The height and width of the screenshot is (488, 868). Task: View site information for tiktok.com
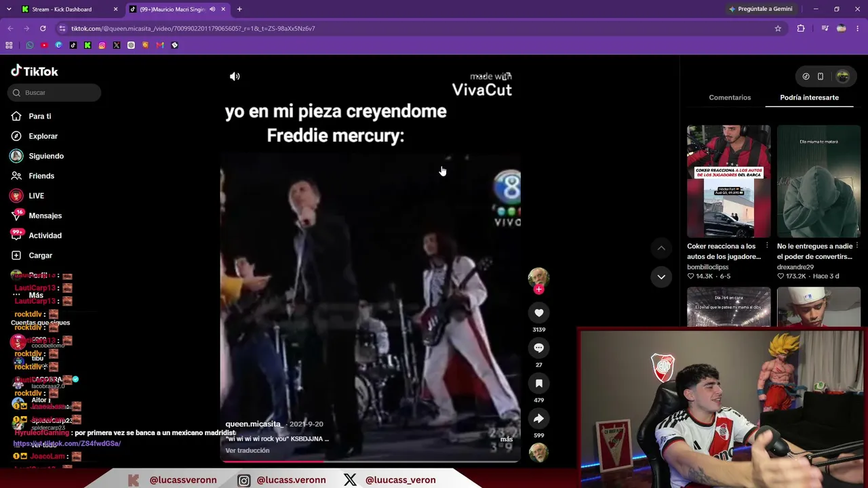point(62,28)
